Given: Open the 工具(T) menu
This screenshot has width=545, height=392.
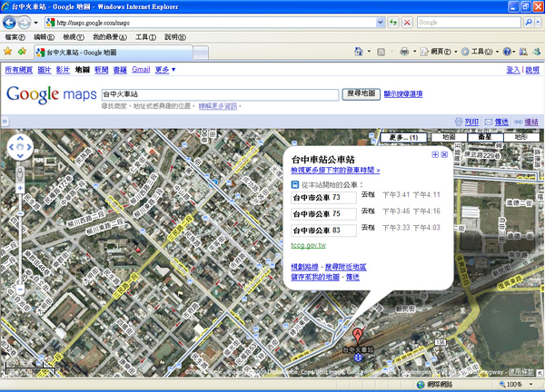Looking at the screenshot, I should 145,37.
